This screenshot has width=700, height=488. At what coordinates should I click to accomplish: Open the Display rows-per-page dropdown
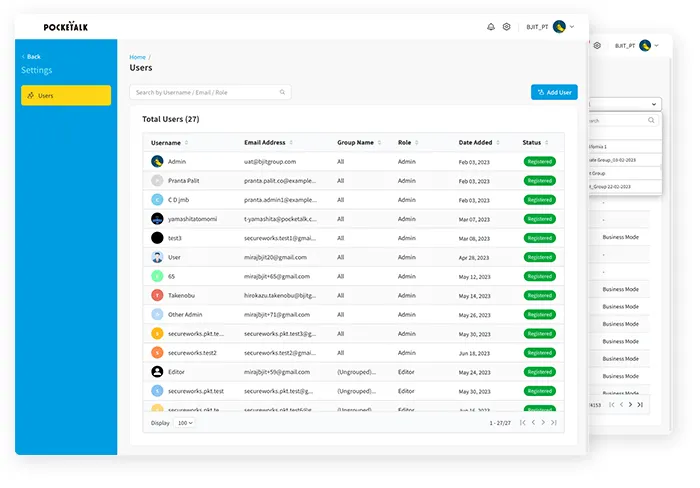(184, 423)
